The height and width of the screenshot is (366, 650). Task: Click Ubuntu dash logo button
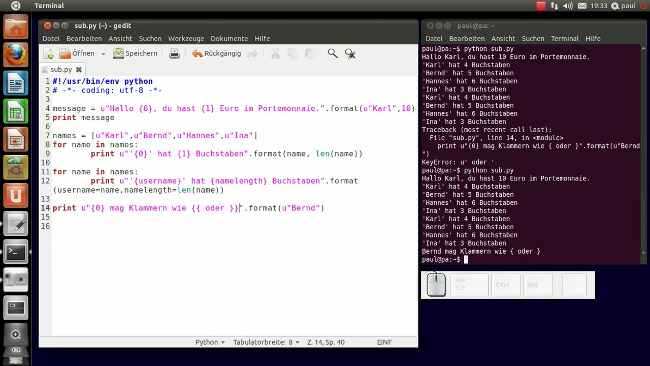pos(15,5)
